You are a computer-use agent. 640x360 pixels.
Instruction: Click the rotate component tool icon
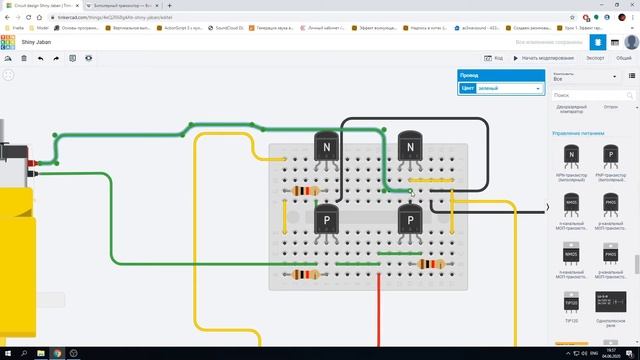point(8,58)
